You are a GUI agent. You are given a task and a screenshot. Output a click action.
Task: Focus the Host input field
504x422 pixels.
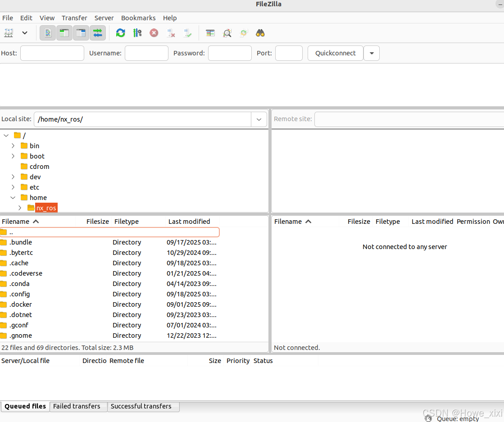52,53
